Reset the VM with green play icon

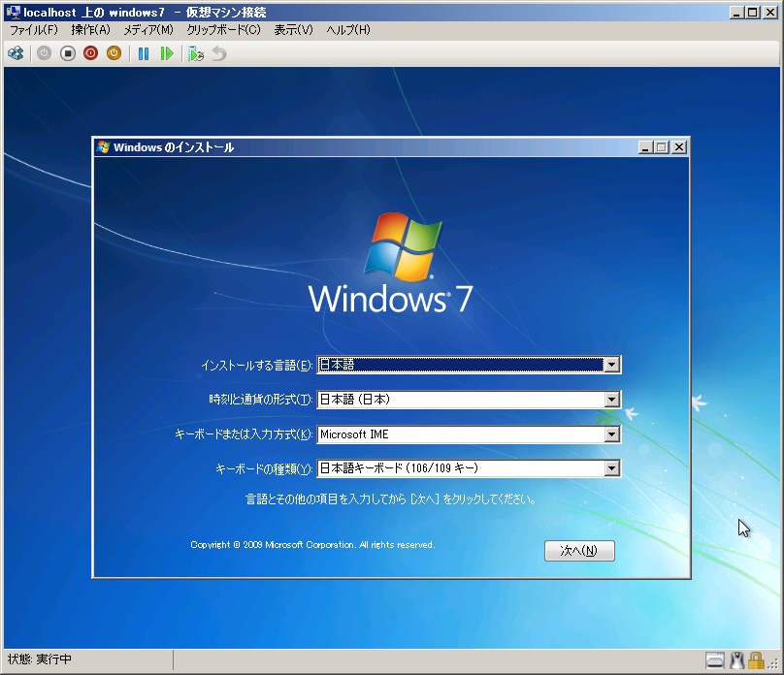point(167,53)
